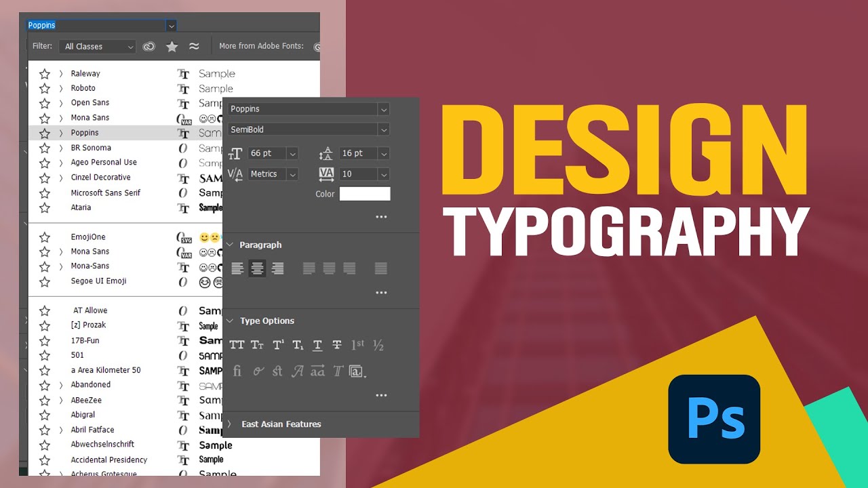This screenshot has width=868, height=488.
Task: Click the font search field containing Poppins
Action: pyautogui.click(x=96, y=25)
